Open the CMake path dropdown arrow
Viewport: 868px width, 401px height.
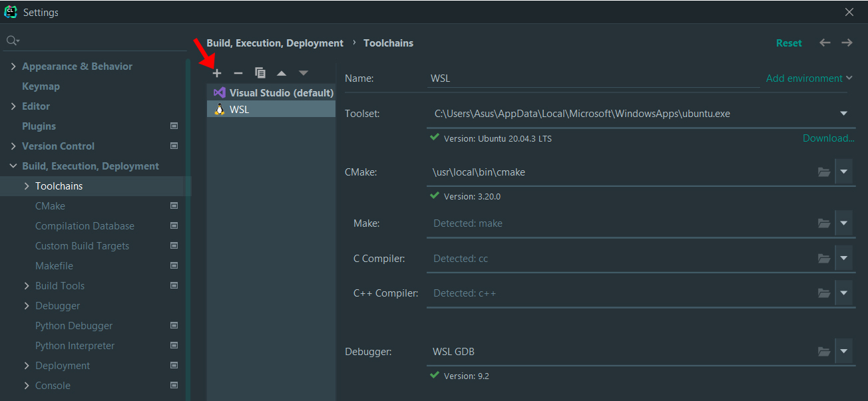tap(844, 172)
